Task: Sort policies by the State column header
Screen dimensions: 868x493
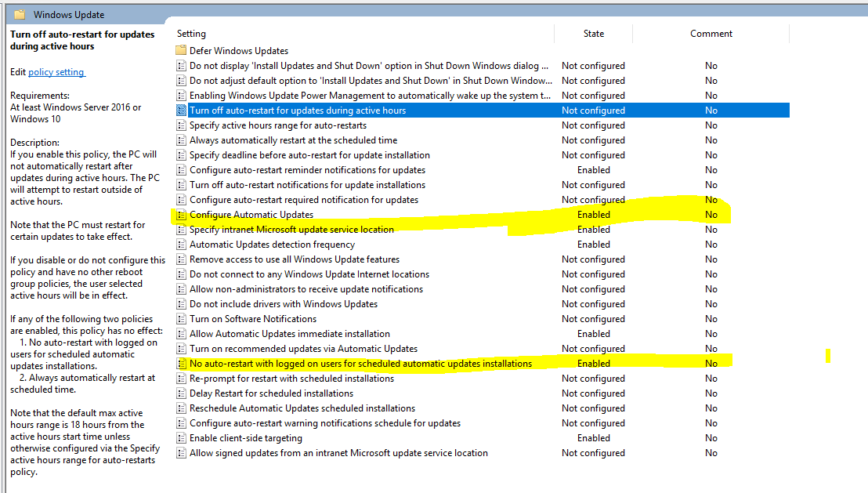Action: (x=593, y=34)
